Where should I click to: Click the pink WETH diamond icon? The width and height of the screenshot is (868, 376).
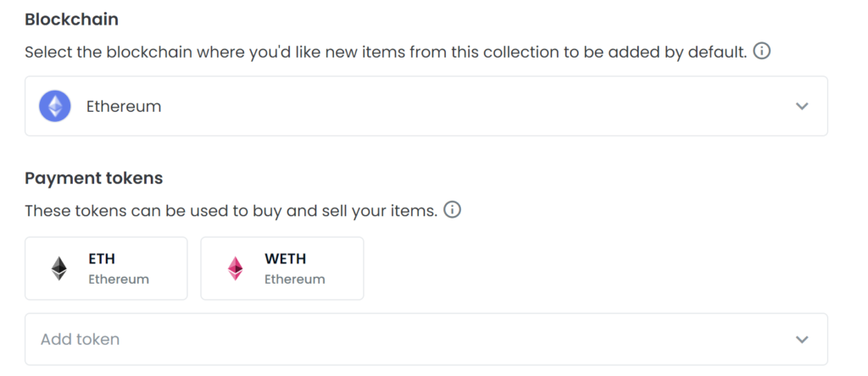(x=236, y=268)
